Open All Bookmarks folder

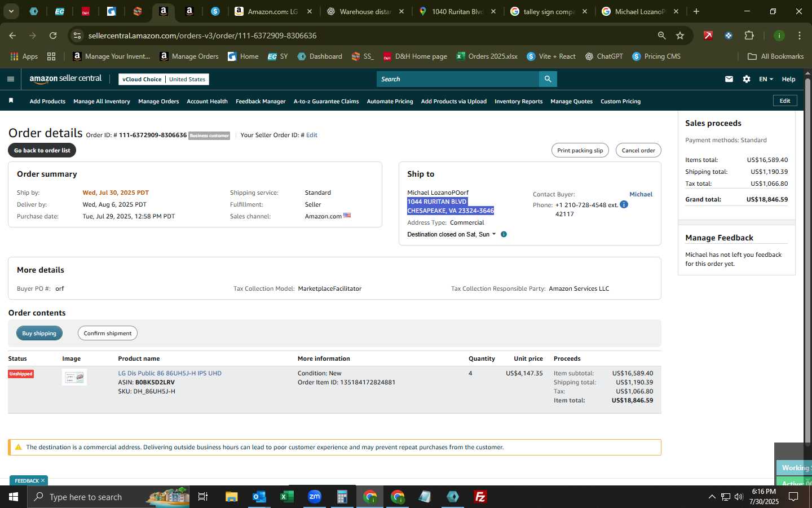tap(775, 56)
